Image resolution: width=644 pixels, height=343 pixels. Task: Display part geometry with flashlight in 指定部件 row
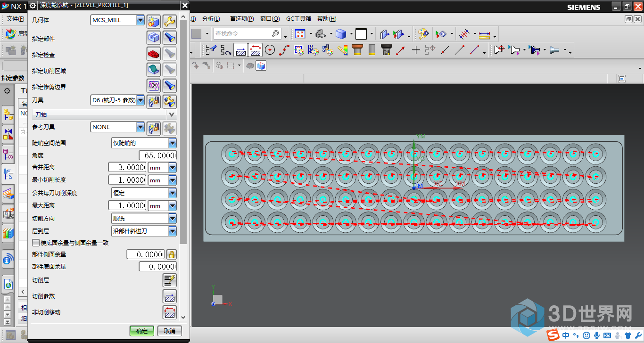(170, 37)
